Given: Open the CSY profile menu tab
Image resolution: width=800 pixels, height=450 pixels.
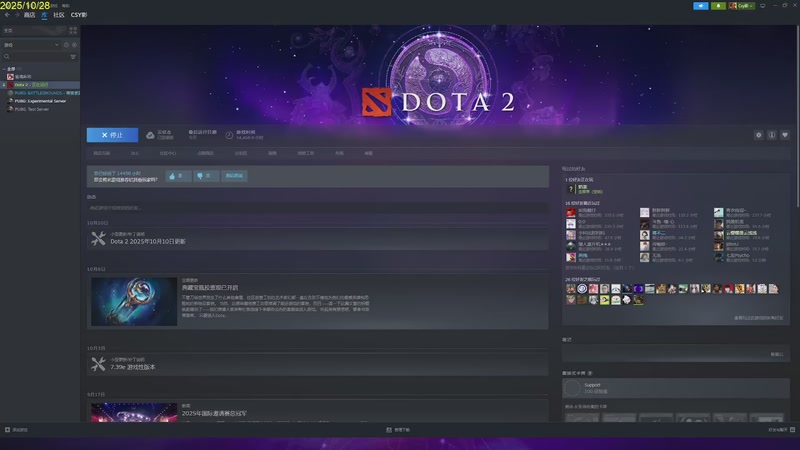Looking at the screenshot, I should 79,15.
